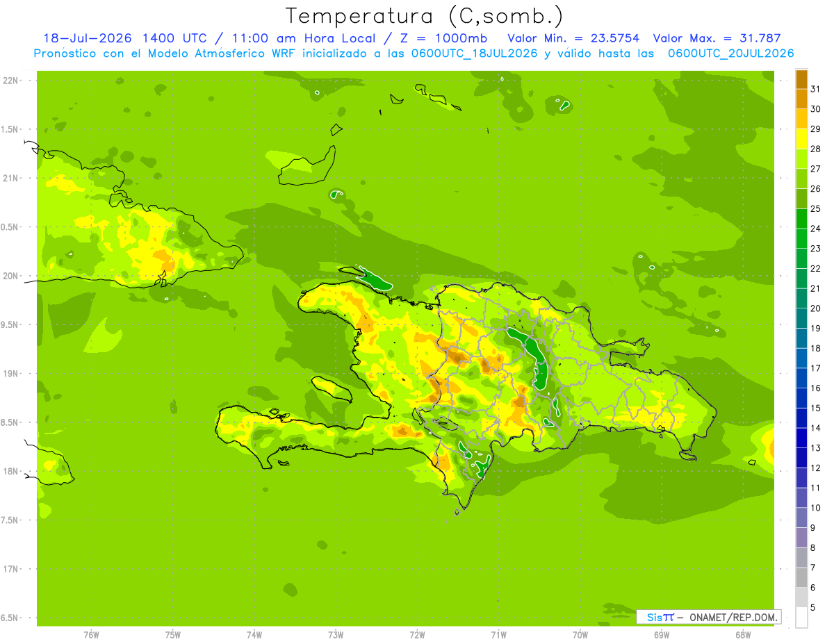
Task: Click the blue legend swatch between 15 and 16
Action: coord(801,398)
